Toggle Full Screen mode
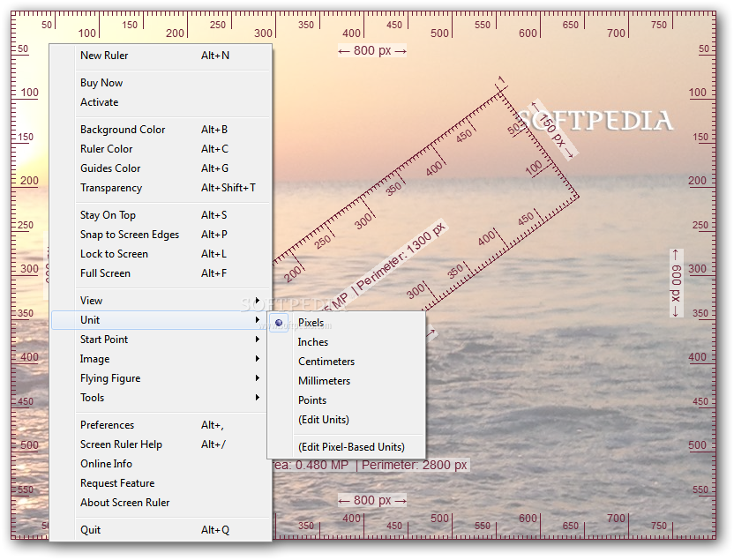The height and width of the screenshot is (560, 734). pyautogui.click(x=161, y=273)
